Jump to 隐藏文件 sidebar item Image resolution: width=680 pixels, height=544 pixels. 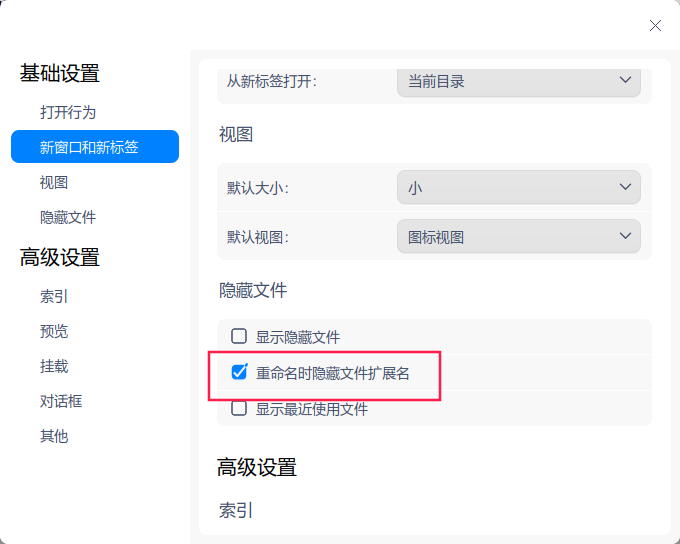[x=68, y=217]
